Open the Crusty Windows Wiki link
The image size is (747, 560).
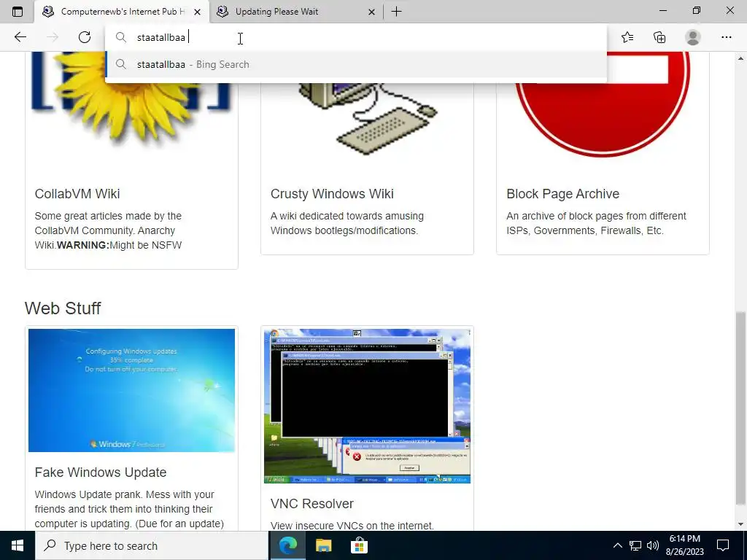(332, 194)
